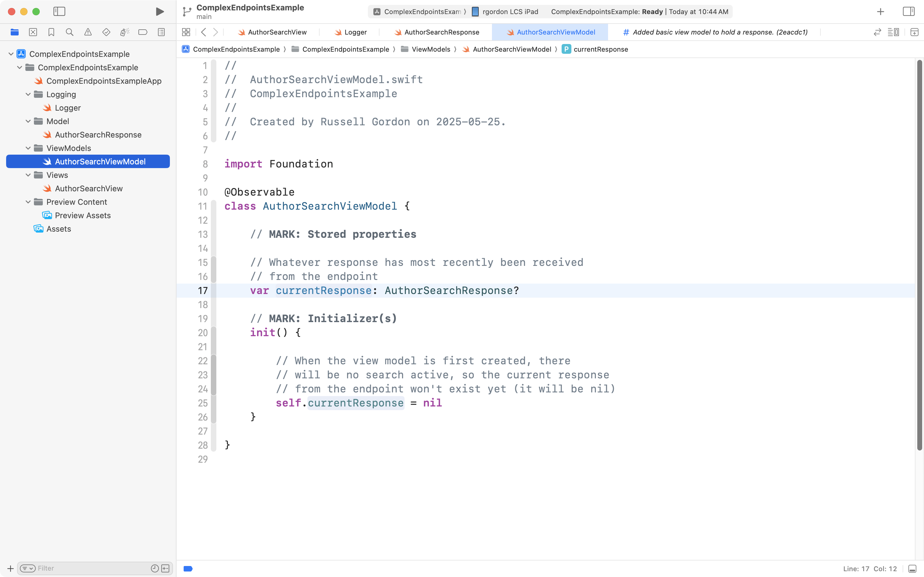Viewport: 924px width, 577px height.
Task: Collapse the ViewModels folder
Action: click(x=28, y=148)
